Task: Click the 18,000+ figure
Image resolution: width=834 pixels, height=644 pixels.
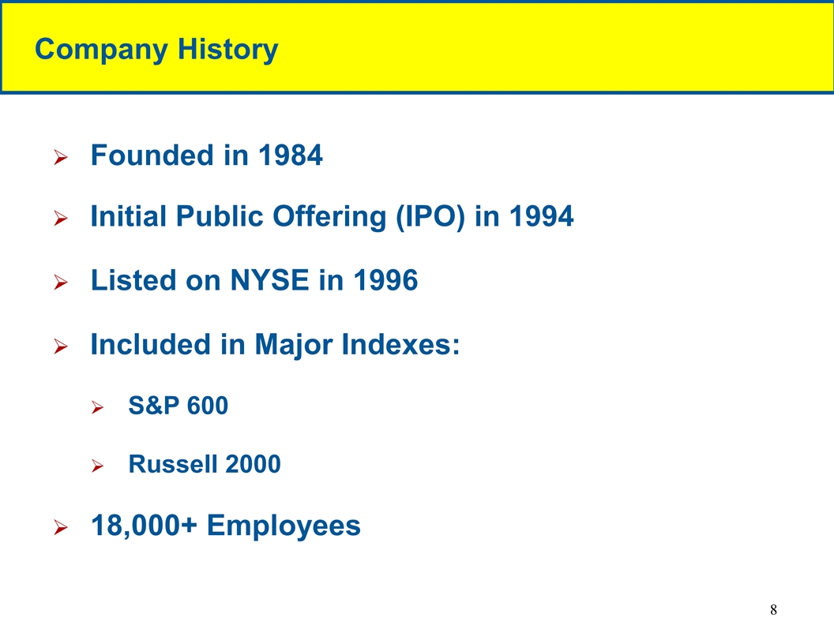Action: pyautogui.click(x=145, y=526)
